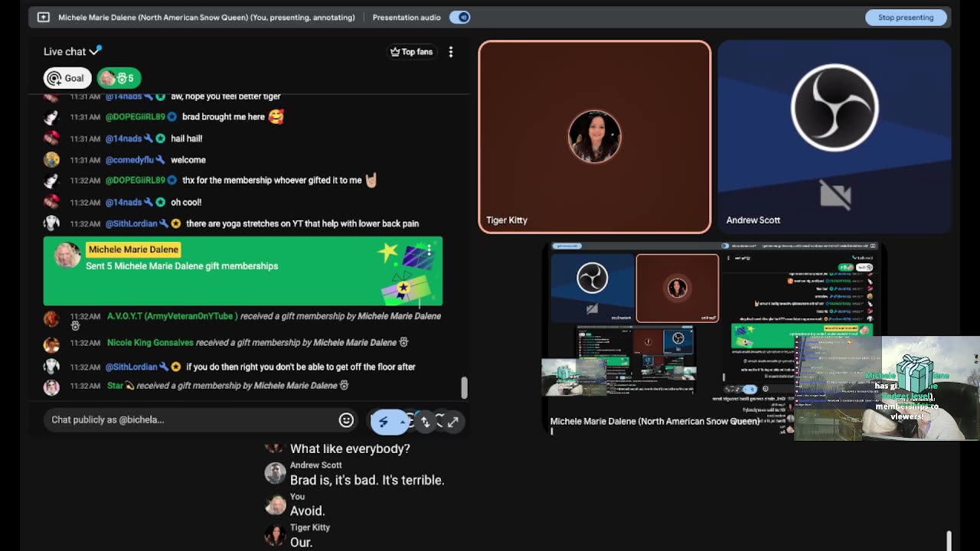Click the 'oh cool!' chat message
This screenshot has height=551, width=980.
click(x=186, y=202)
